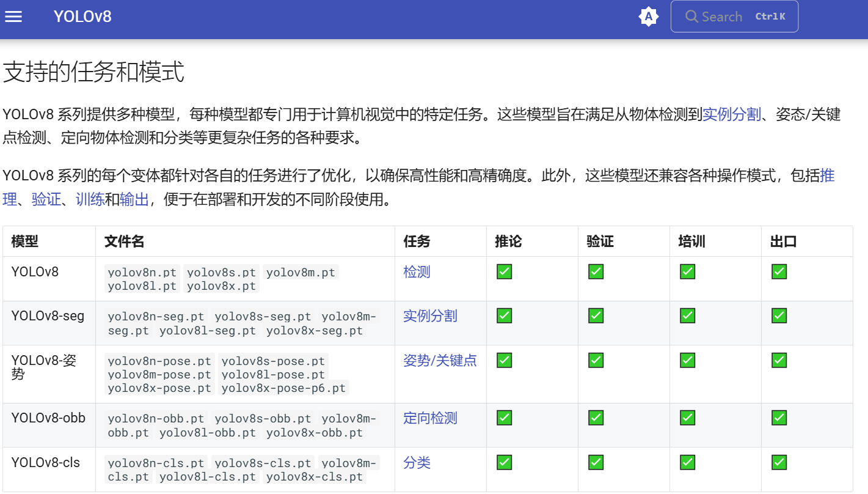
Task: Follow the 输出 link in the second paragraph
Action: 134,199
